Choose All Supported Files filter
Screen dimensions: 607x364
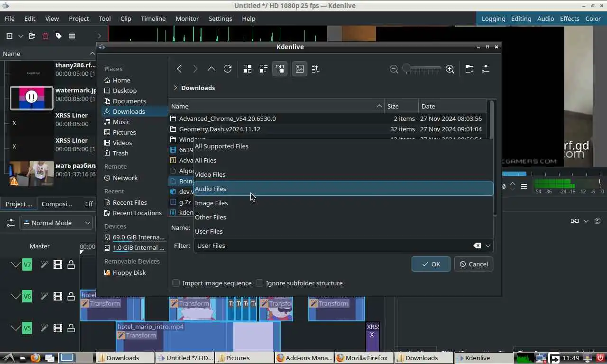pyautogui.click(x=343, y=146)
